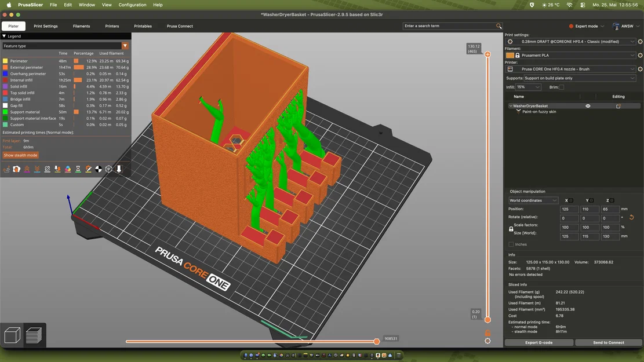Open the Printer preset dropdown
This screenshot has width=644, height=362.
570,69
